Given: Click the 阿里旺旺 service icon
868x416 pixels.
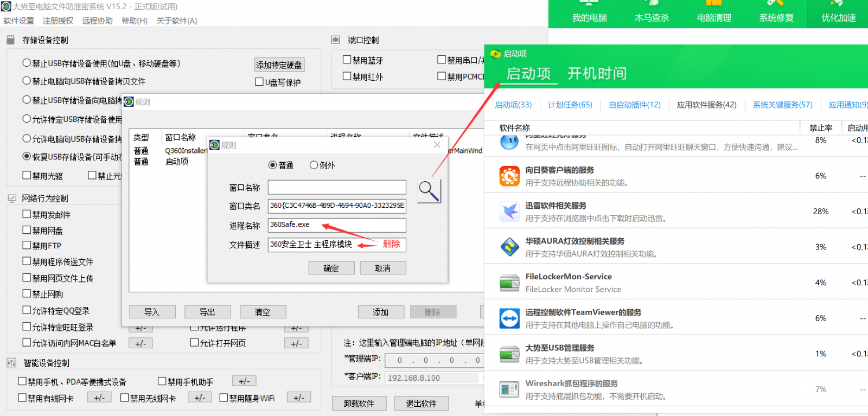Looking at the screenshot, I should [x=509, y=142].
